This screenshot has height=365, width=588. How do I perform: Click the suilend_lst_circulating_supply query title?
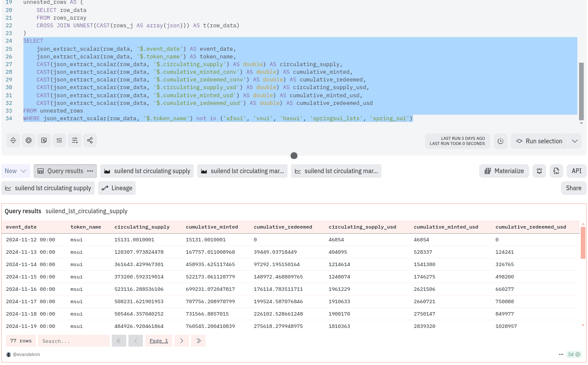pyautogui.click(x=87, y=211)
